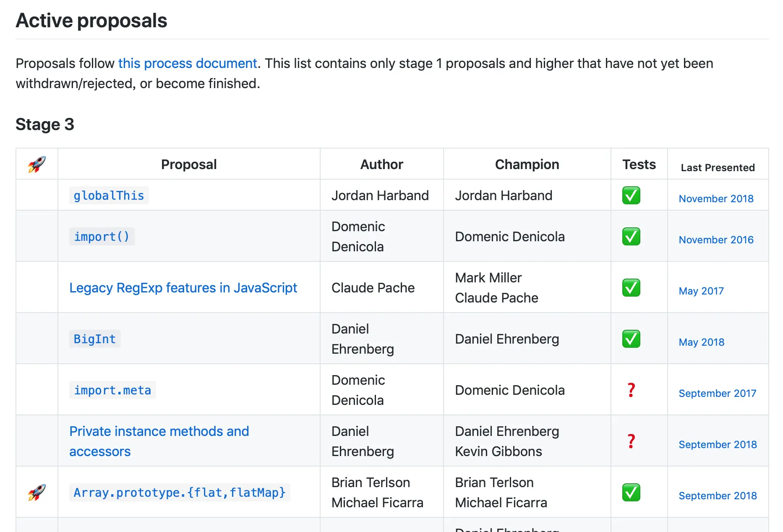Click green checkmark in import() row
Viewport: 783px width, 532px height.
pos(631,237)
